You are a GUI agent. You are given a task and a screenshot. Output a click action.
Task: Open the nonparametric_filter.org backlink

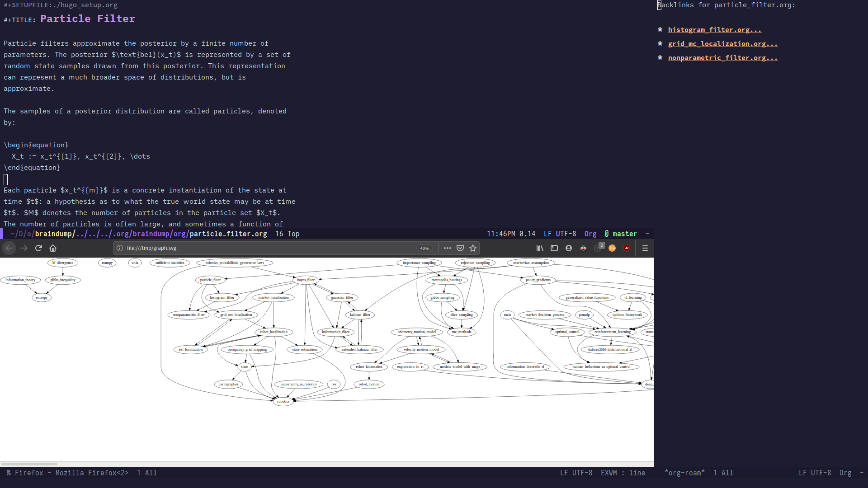coord(723,58)
